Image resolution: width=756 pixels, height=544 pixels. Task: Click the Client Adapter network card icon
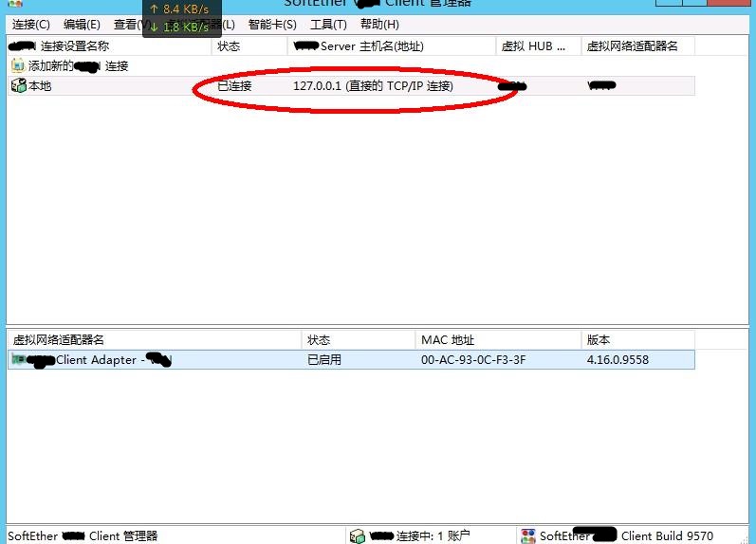click(x=18, y=360)
